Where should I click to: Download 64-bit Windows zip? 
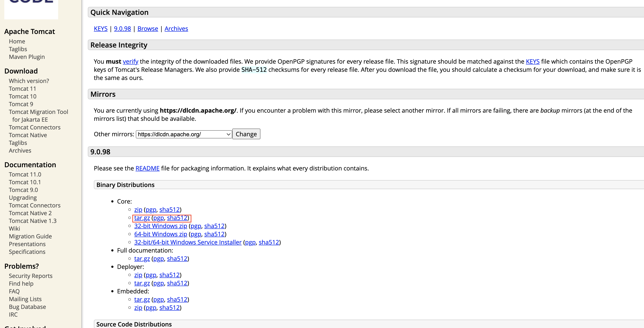click(160, 234)
